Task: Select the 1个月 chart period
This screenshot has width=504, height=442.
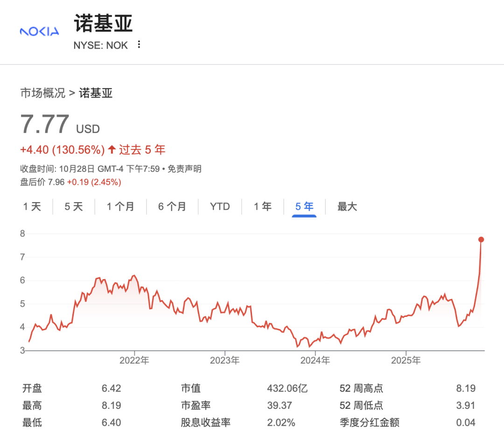Action: 120,206
